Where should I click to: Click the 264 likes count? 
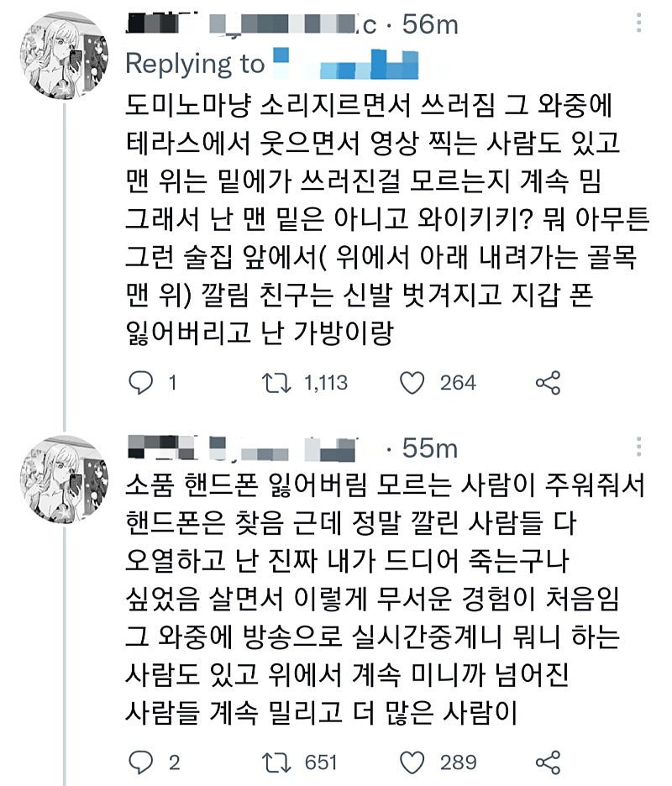tap(458, 383)
